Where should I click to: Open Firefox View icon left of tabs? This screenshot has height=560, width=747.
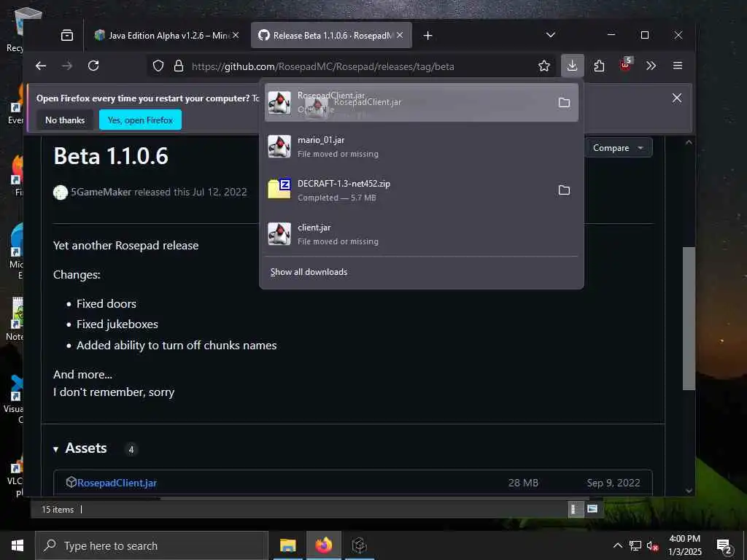point(67,35)
